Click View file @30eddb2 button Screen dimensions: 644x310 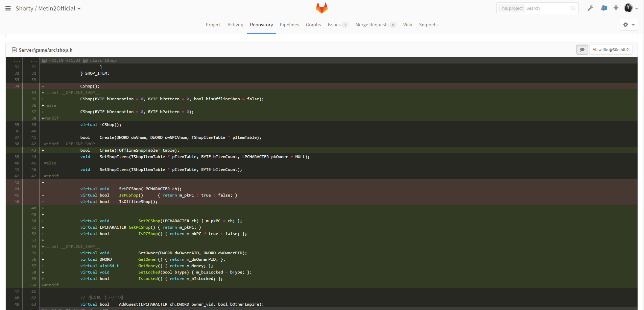pyautogui.click(x=611, y=50)
